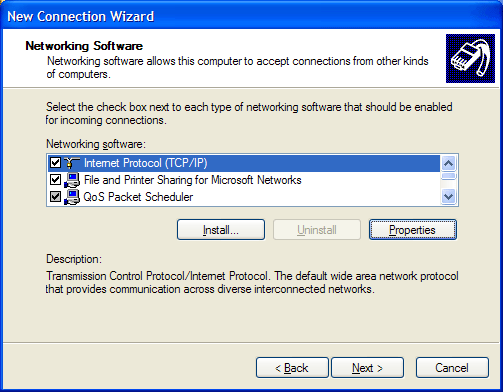The height and width of the screenshot is (392, 503).
Task: Click the list scroll up arrow
Action: point(449,163)
